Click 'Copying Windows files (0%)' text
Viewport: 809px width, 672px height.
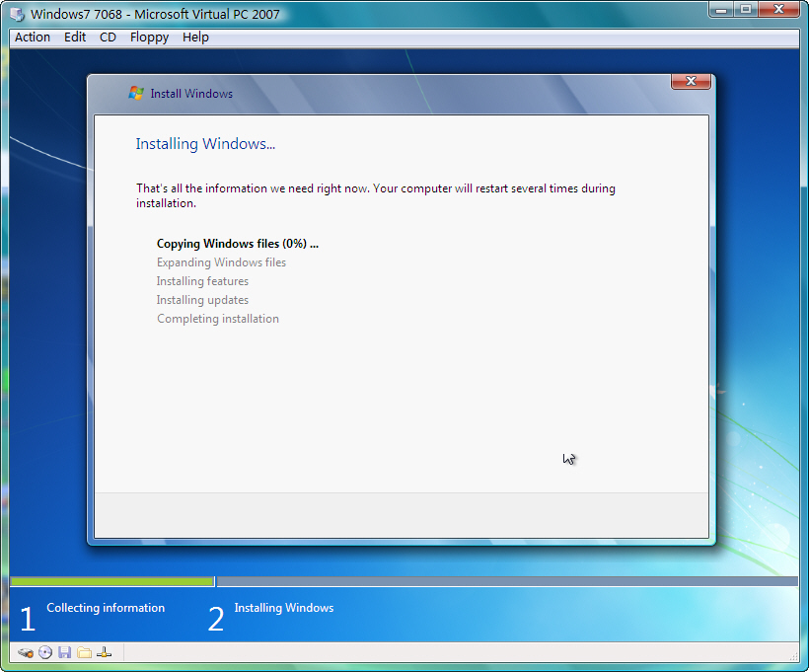pos(238,244)
